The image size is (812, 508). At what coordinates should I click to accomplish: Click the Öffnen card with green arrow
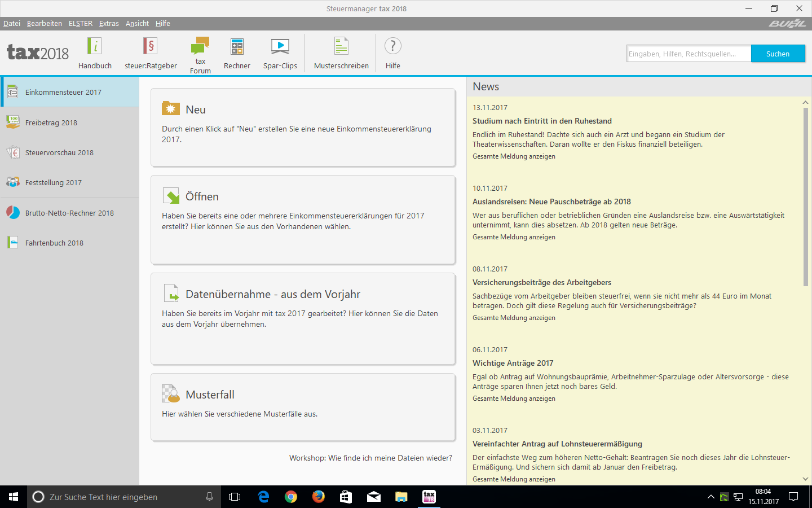303,220
